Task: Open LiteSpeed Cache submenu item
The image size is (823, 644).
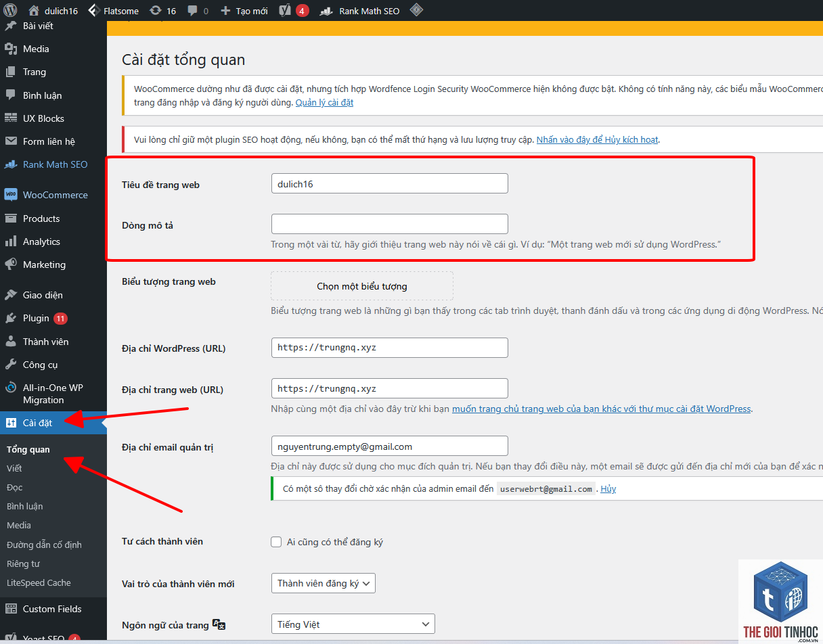Action: [39, 582]
